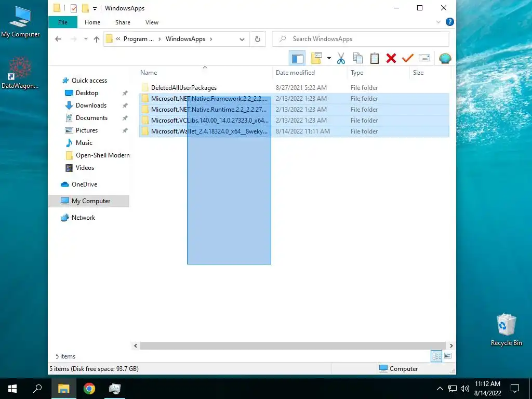532x399 pixels.
Task: Click the Cut scissors icon
Action: pyautogui.click(x=341, y=58)
